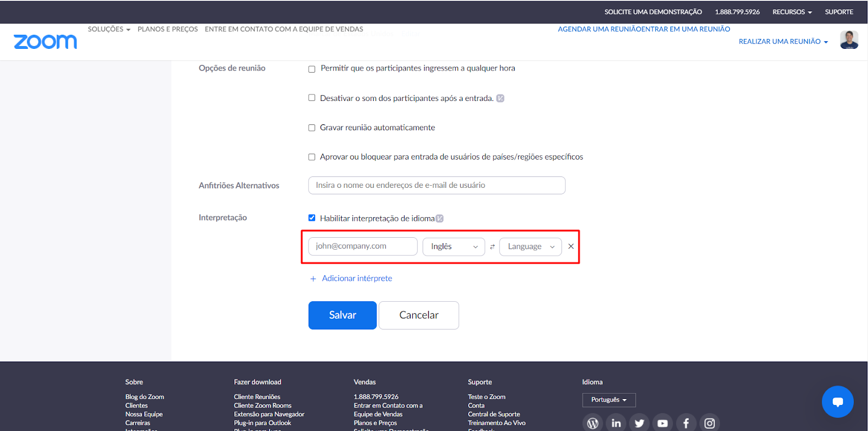Open the Instagram social icon
This screenshot has width=868, height=431.
[x=710, y=423]
